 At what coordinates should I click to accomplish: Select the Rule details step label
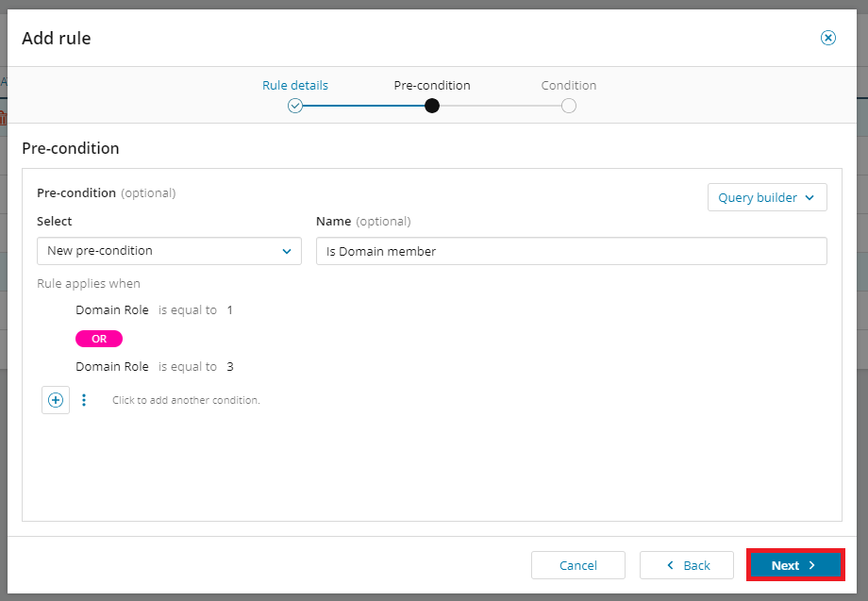tap(295, 85)
